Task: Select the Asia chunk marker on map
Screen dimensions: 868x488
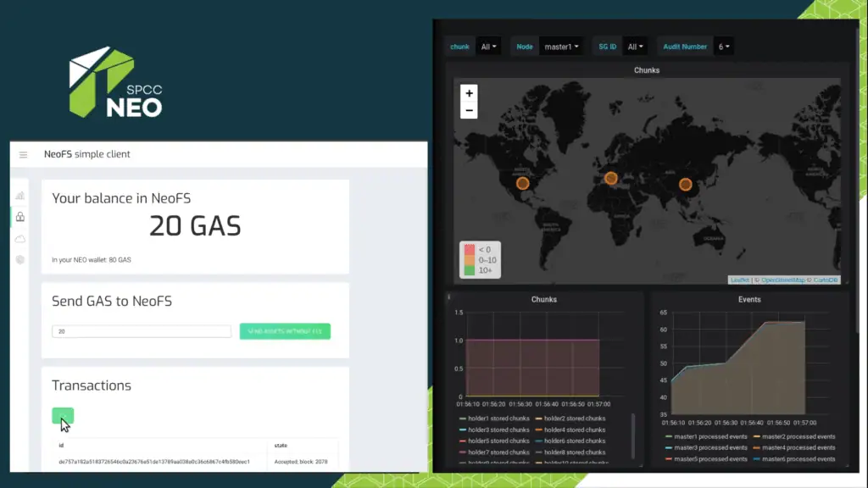Action: (685, 184)
